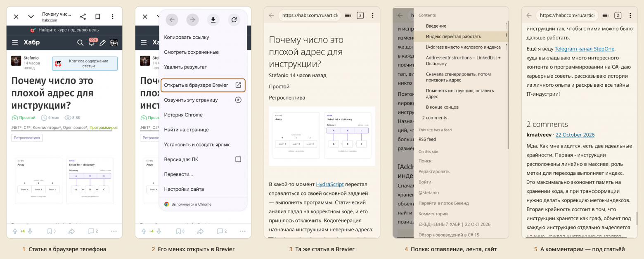
Task: Jump to 'Поменять инструкцию, оставить адрес'
Action: pos(460,93)
